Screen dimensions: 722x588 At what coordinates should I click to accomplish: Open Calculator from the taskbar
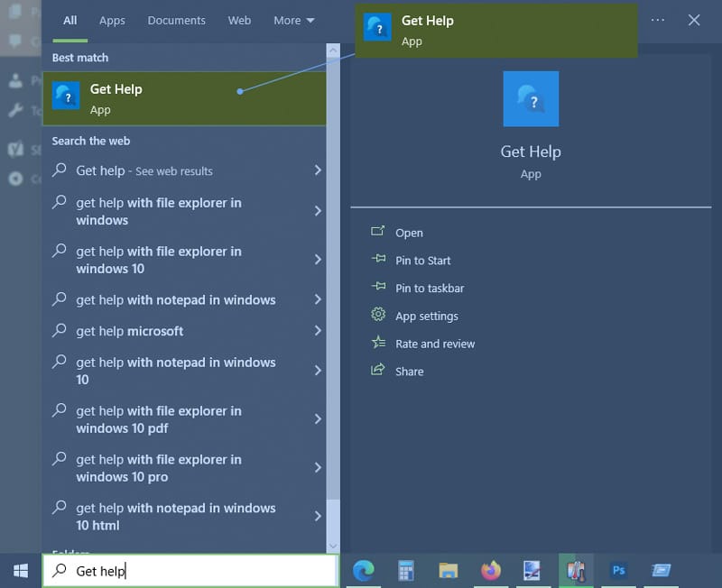pyautogui.click(x=405, y=571)
